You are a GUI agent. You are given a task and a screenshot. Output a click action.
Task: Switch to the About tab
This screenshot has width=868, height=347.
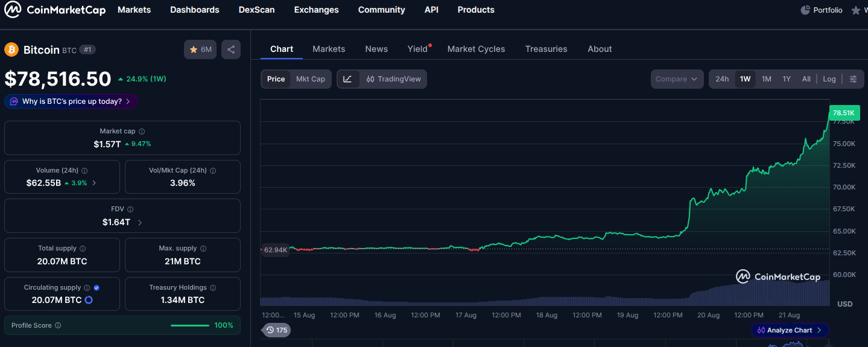point(600,49)
